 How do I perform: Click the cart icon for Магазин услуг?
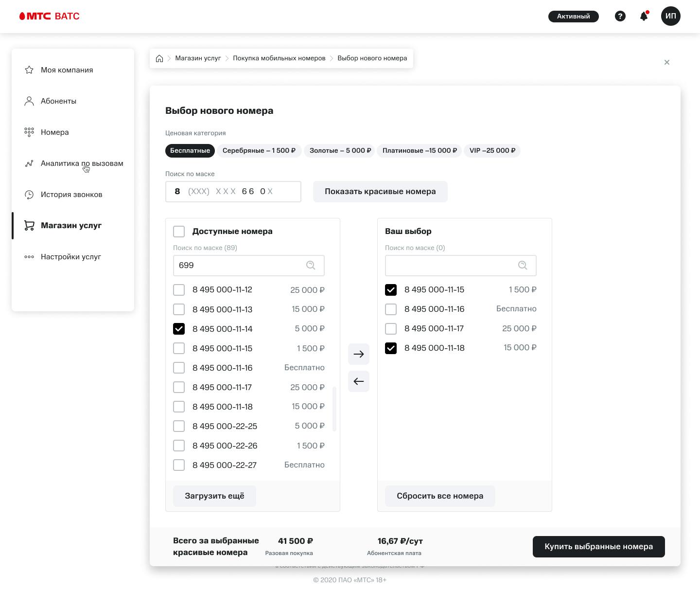29,226
